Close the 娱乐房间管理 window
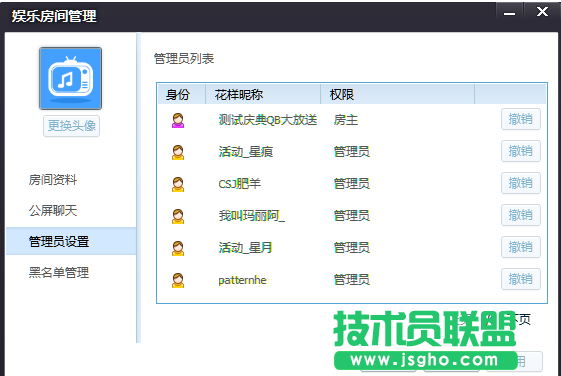The height and width of the screenshot is (376, 561). pyautogui.click(x=542, y=11)
